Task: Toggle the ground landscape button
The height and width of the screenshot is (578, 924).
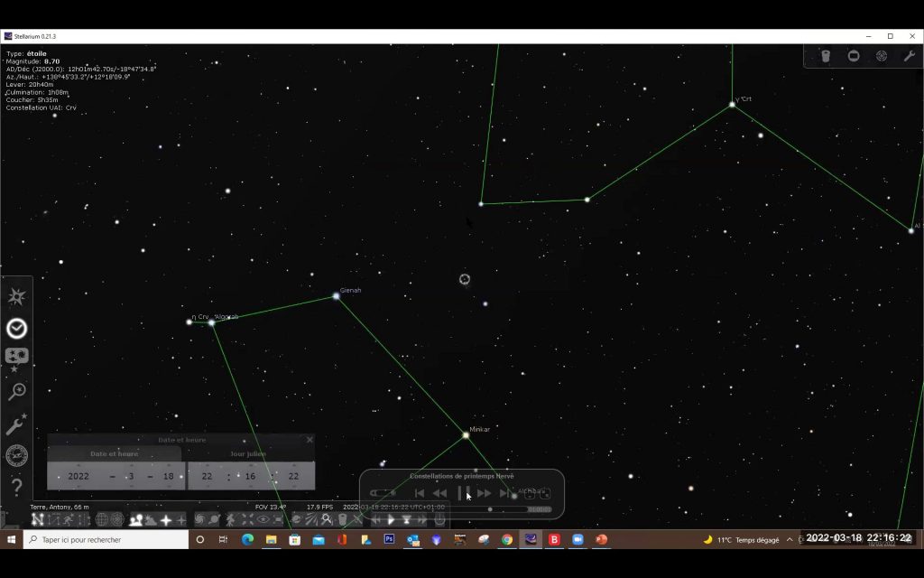Action: [x=136, y=519]
